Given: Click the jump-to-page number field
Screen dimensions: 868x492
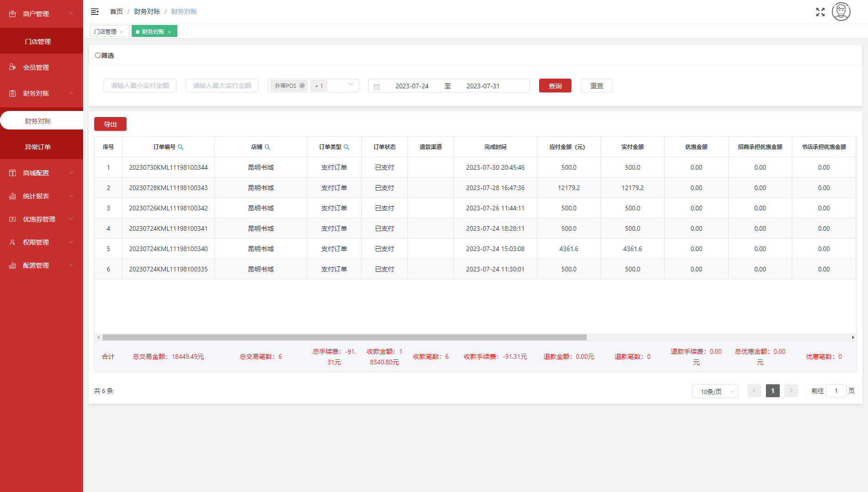Looking at the screenshot, I should tap(836, 391).
